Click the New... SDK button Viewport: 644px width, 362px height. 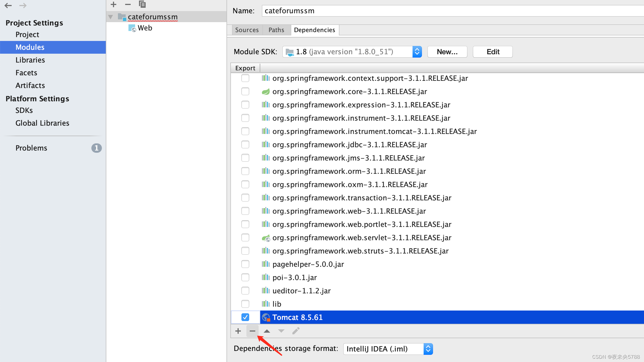point(447,52)
